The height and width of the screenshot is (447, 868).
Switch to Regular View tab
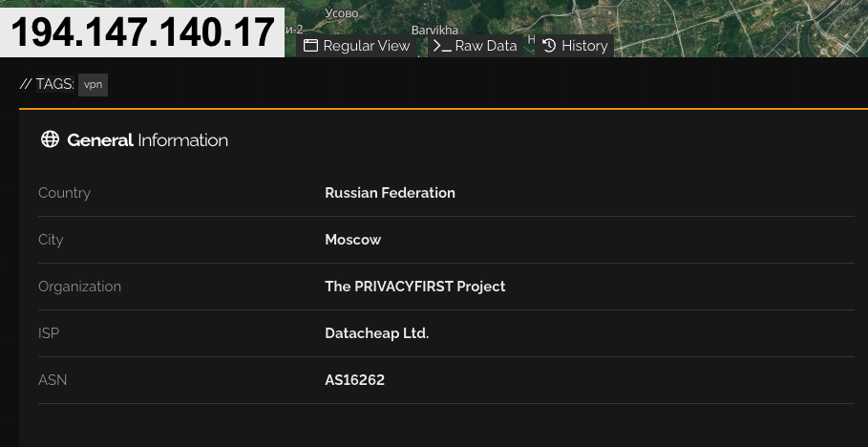[x=356, y=46]
